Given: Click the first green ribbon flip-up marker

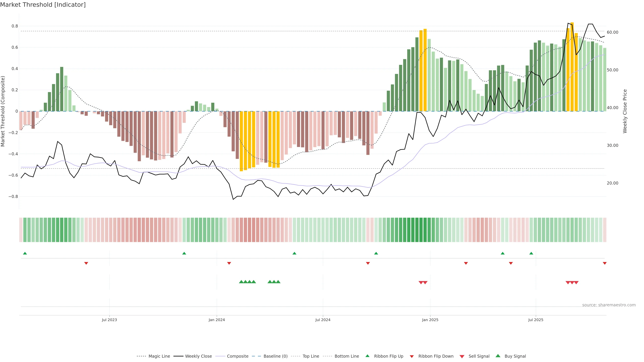Looking at the screenshot, I should click(25, 253).
